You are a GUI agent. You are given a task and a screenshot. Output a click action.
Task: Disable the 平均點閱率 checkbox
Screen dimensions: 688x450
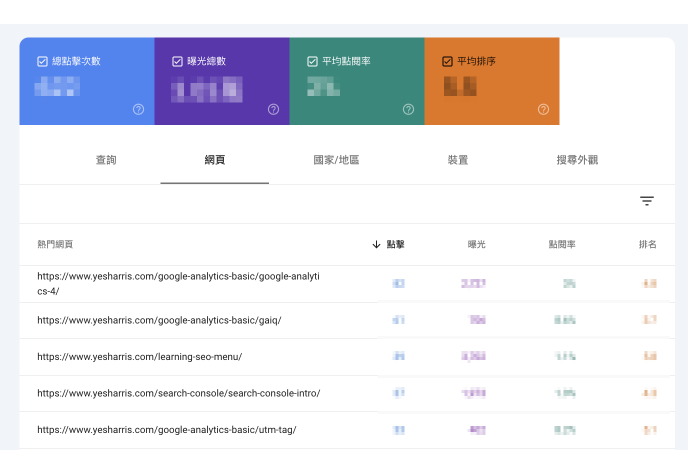click(312, 61)
